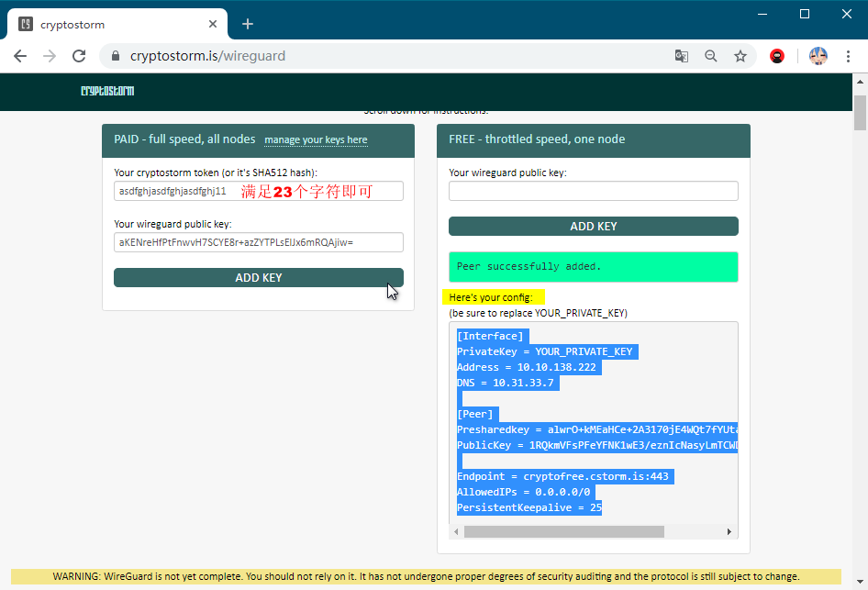Click the [Peer] config line
The image size is (868, 590).
475,414
